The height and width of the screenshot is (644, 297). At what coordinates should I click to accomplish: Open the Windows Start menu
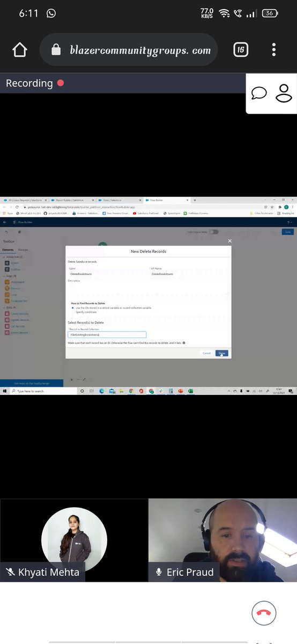click(x=5, y=391)
